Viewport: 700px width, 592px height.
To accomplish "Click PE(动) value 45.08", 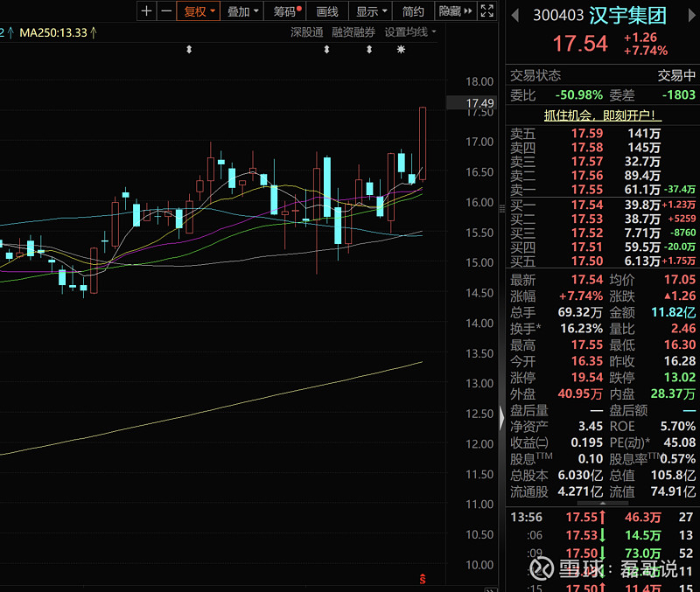I will coord(680,442).
